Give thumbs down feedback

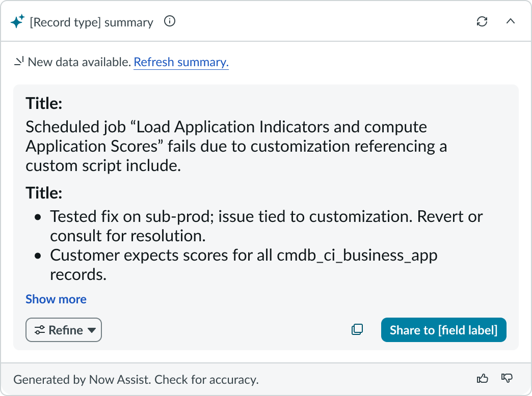[x=507, y=378]
